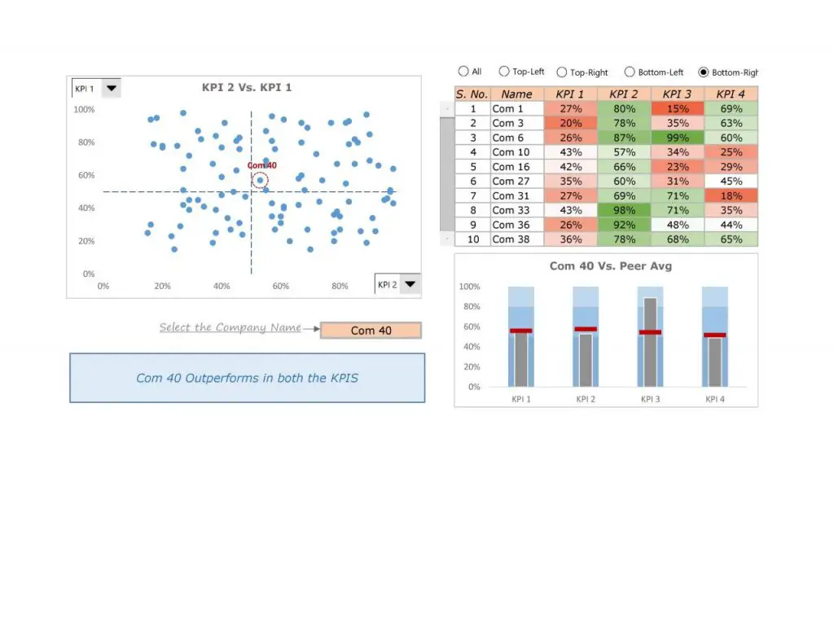Click the "Com 40 Outperforms" message box

coord(247,378)
